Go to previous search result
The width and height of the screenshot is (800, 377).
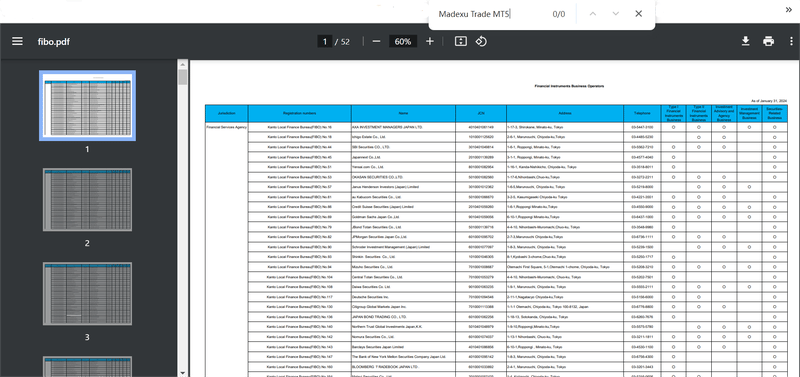(x=592, y=14)
